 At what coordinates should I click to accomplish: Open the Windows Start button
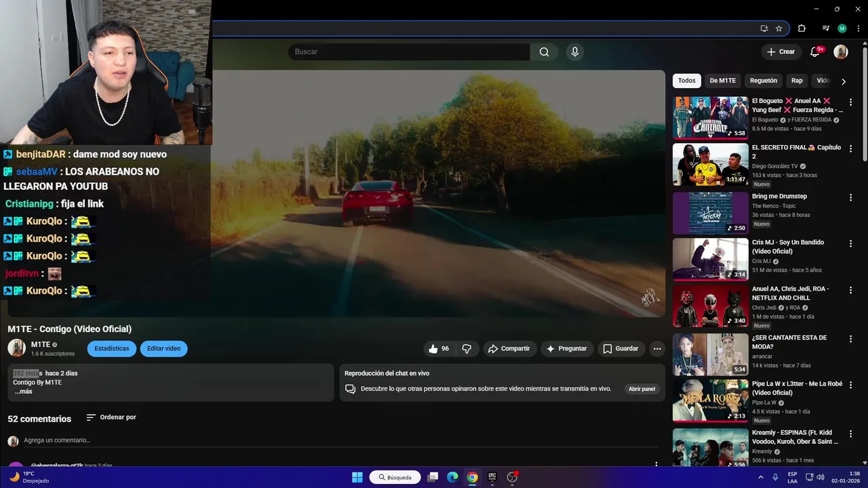[357, 477]
